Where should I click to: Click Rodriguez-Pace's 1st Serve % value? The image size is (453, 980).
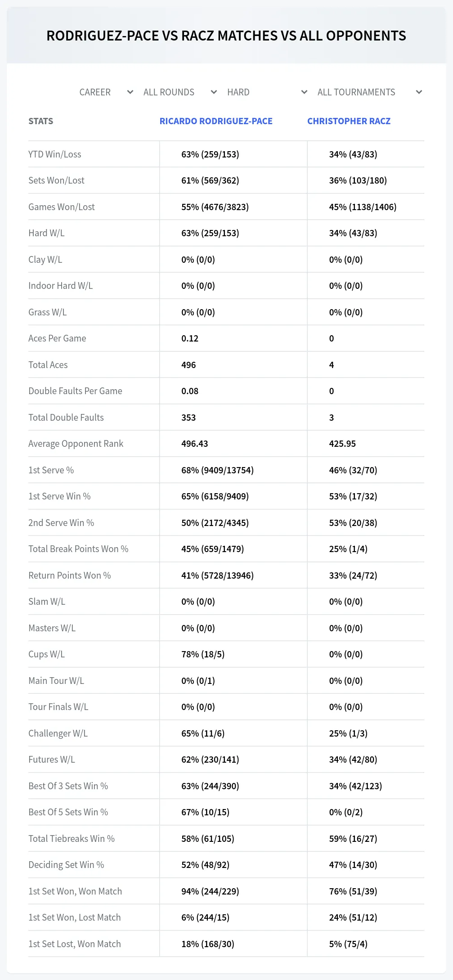[217, 470]
